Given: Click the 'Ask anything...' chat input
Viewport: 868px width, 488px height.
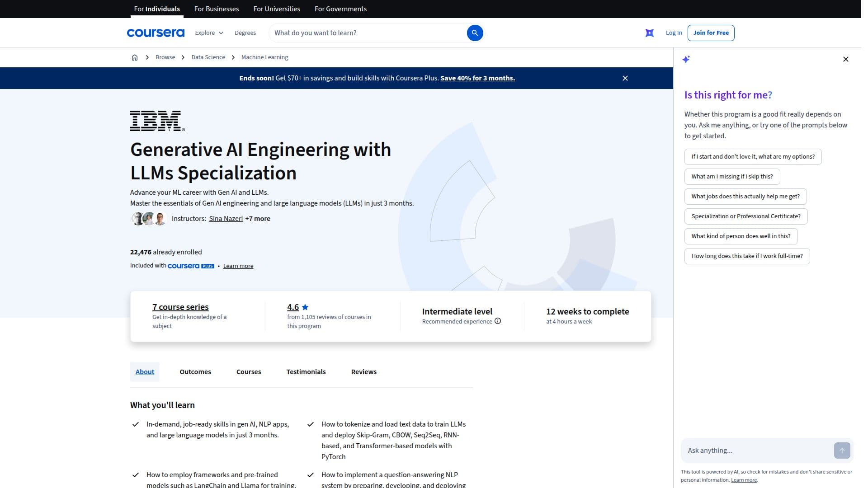Looking at the screenshot, I should pos(757,450).
